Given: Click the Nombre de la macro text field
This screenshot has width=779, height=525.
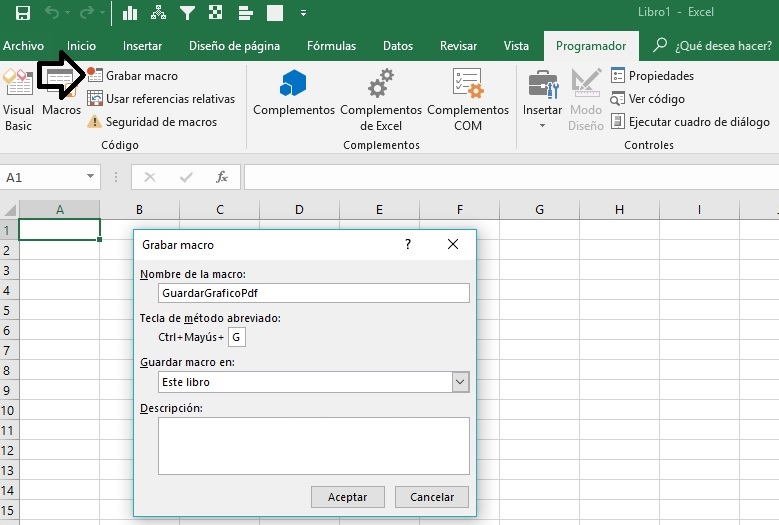Looking at the screenshot, I should pos(313,293).
